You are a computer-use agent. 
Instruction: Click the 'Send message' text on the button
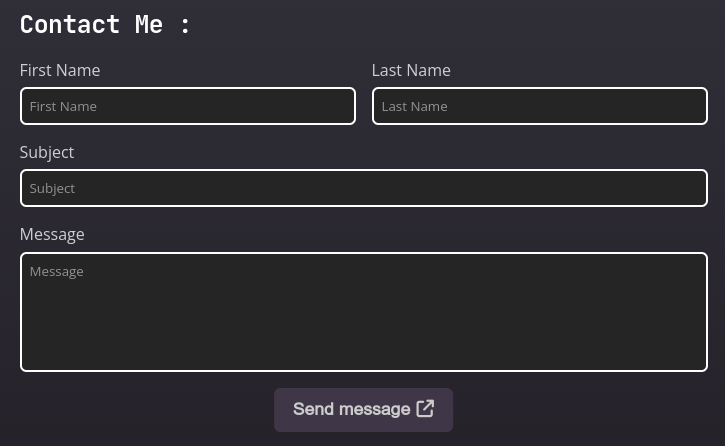coord(351,409)
